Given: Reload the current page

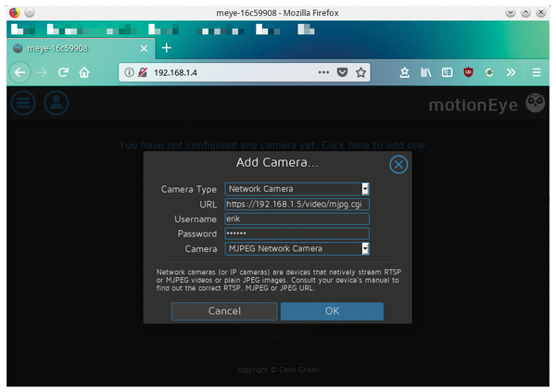Looking at the screenshot, I should tap(63, 72).
